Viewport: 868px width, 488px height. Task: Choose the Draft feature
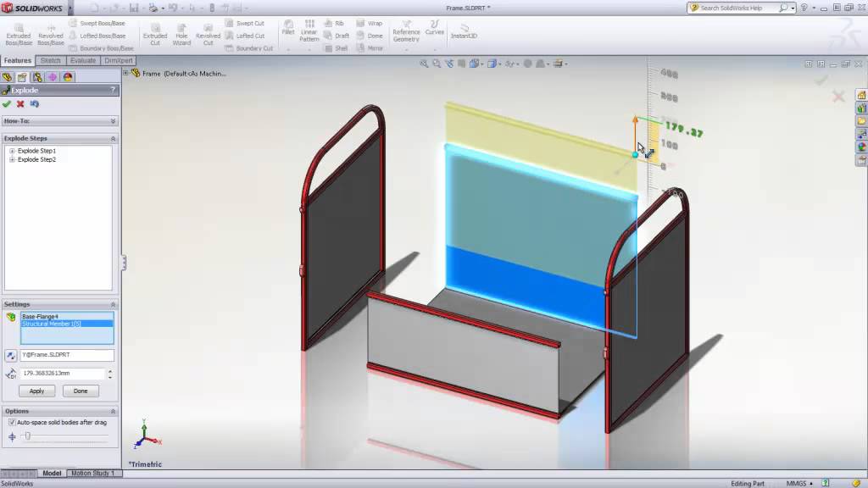pos(337,36)
